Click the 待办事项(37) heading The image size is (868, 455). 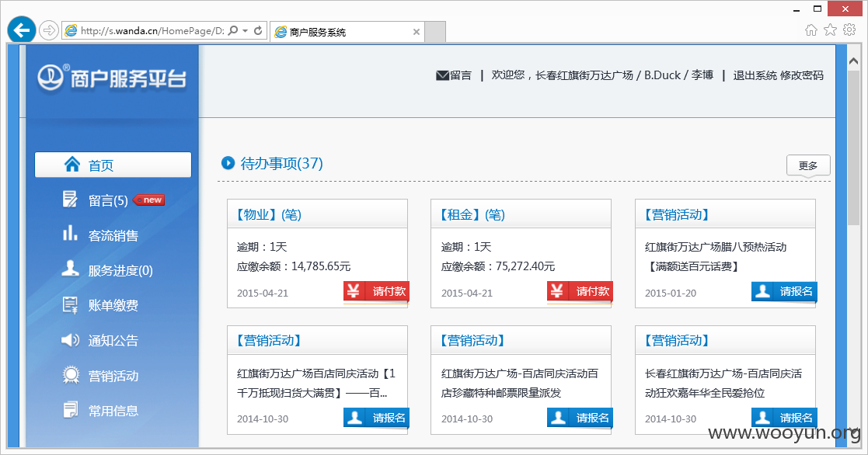[282, 164]
